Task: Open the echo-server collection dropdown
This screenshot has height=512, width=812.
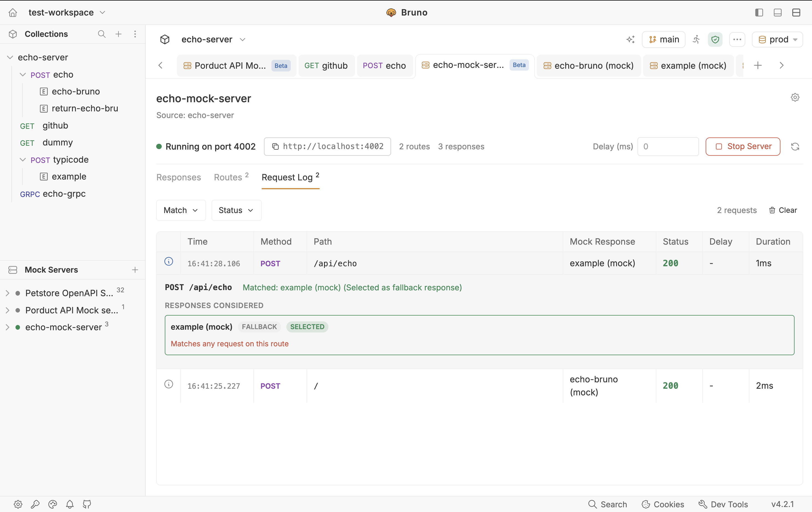Action: pos(213,39)
